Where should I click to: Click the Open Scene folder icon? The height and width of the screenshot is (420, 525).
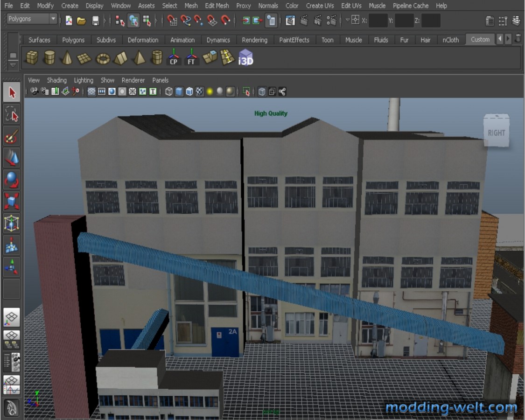click(81, 21)
